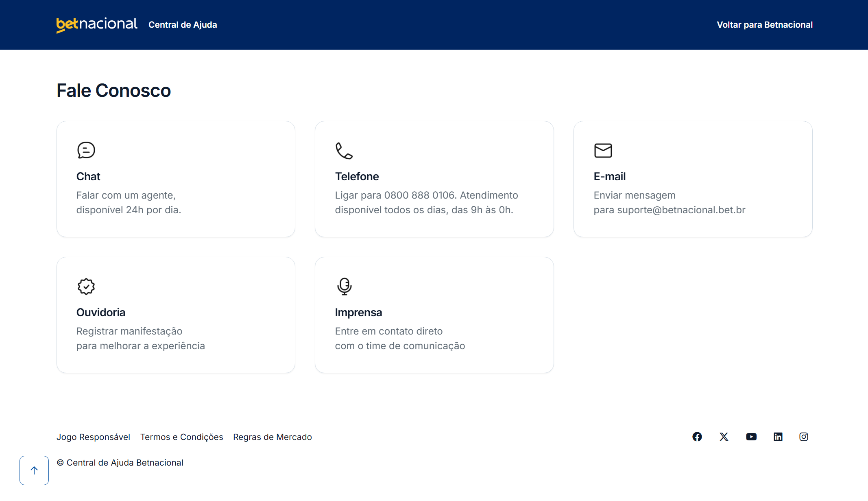Image resolution: width=868 pixels, height=501 pixels.
Task: Open Betnacional's Facebook page icon
Action: (697, 437)
